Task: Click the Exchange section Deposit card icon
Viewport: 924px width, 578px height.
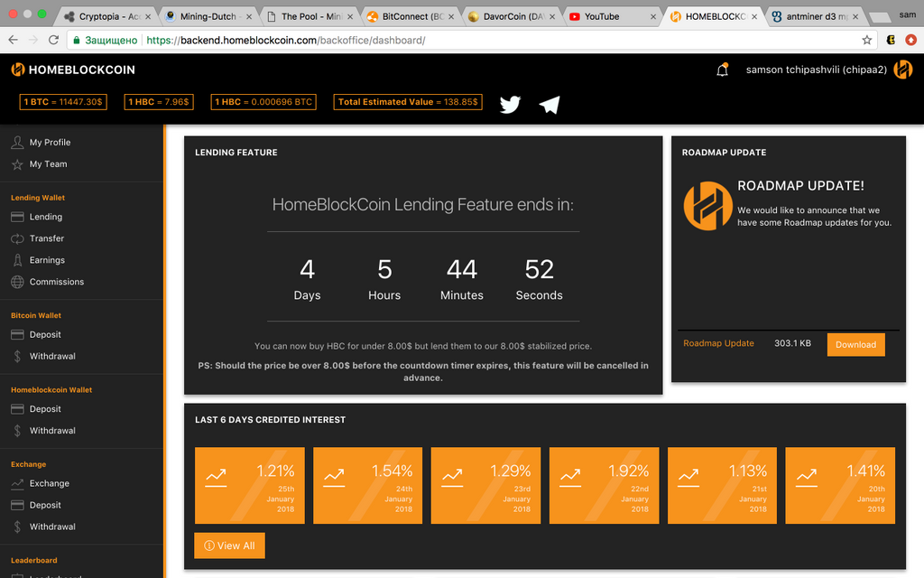Action: click(x=18, y=505)
